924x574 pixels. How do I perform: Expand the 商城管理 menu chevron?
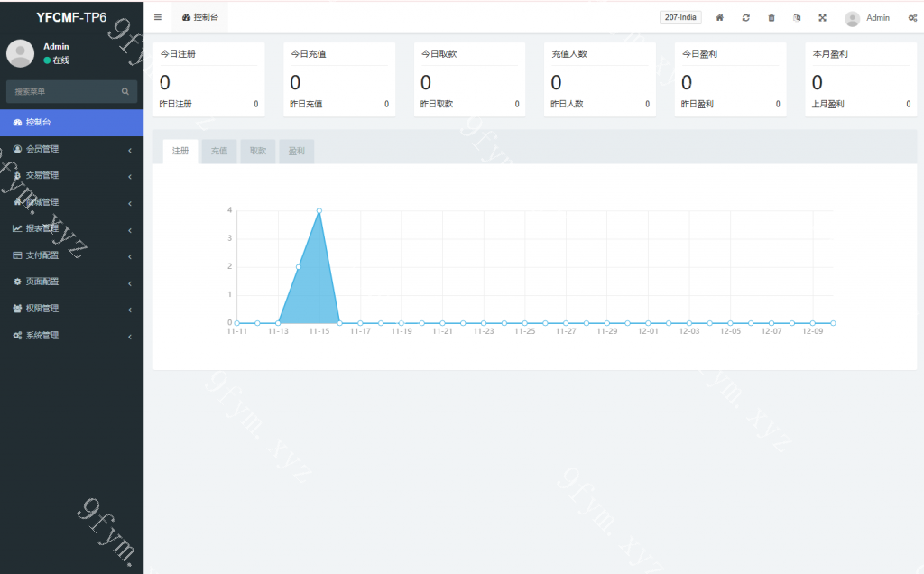(x=130, y=203)
